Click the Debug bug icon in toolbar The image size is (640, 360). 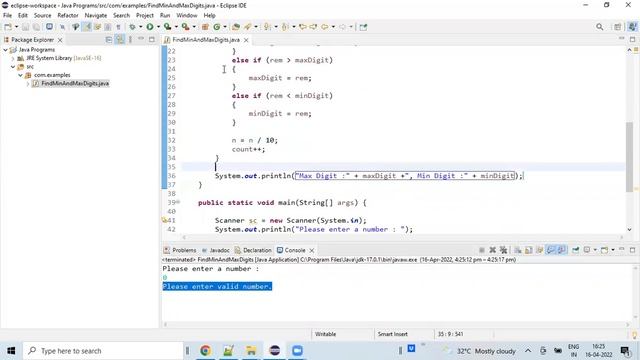coord(132,27)
